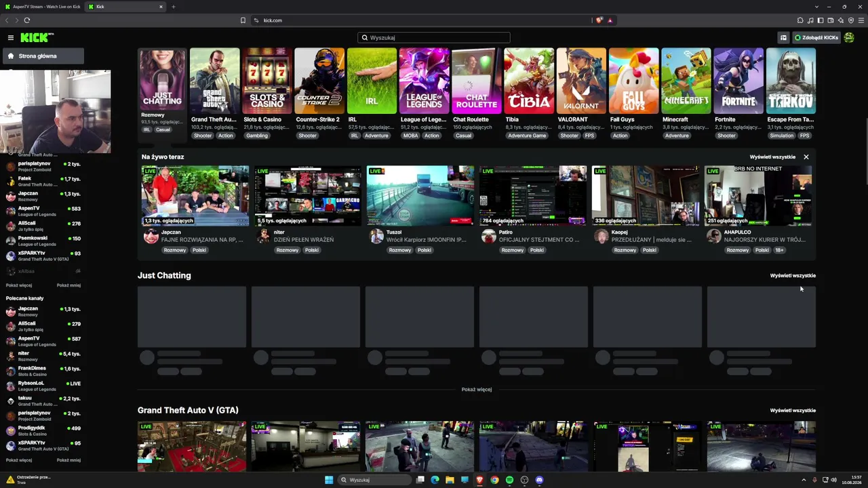Open the VALORANT category card
The height and width of the screenshot is (488, 868).
581,81
